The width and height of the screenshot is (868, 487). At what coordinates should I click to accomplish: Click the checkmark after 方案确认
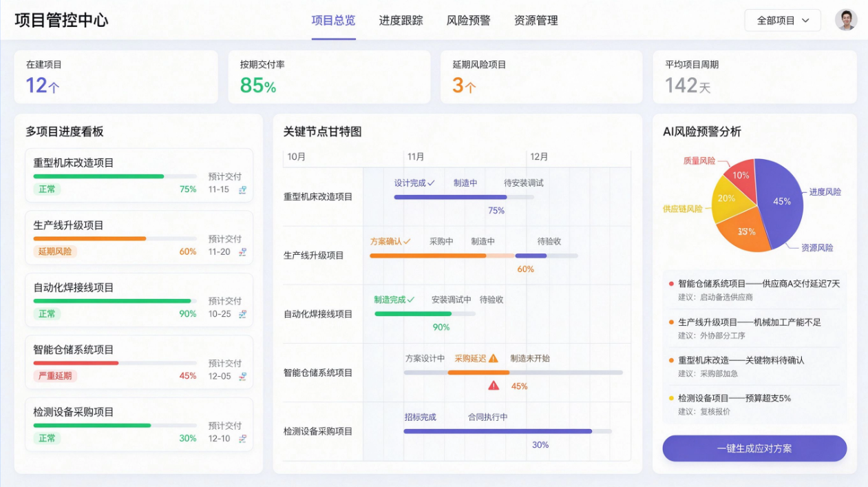click(x=407, y=242)
